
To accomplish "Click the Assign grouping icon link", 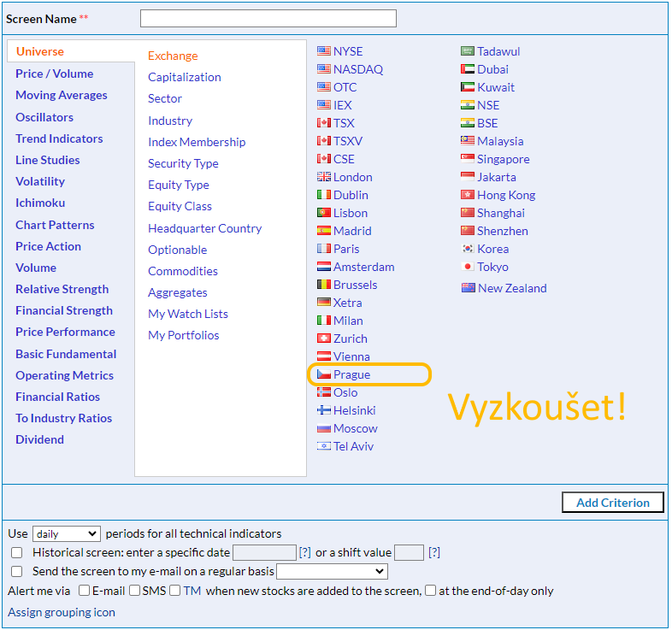I will click(62, 612).
